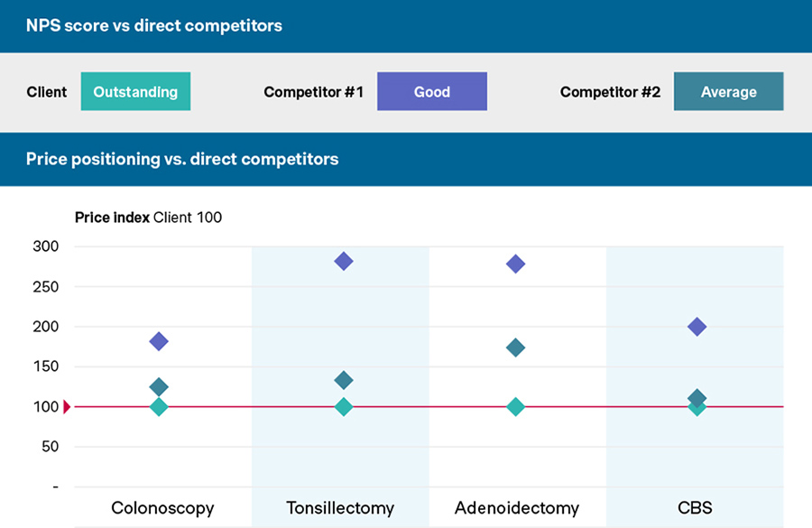Screen dimensions: 812x528
Task: Click the dark teal Tonsillectomy diamond near 130
Action: 343,380
